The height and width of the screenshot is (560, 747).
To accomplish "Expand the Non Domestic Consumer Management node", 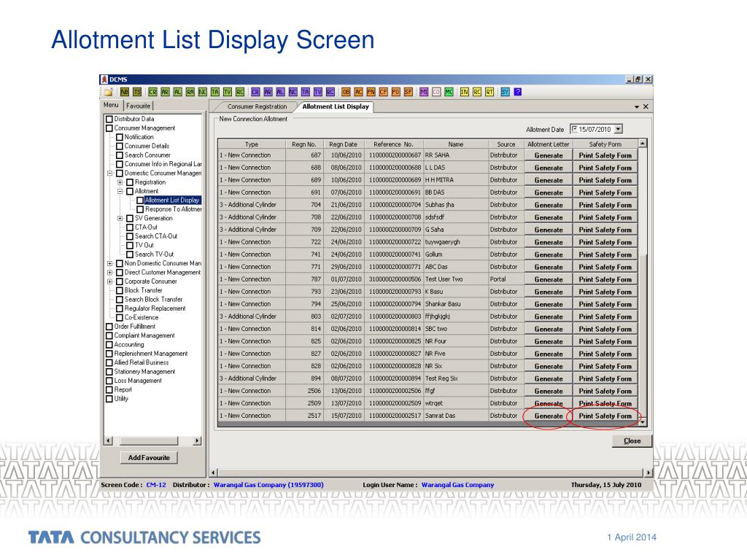I will [x=109, y=263].
